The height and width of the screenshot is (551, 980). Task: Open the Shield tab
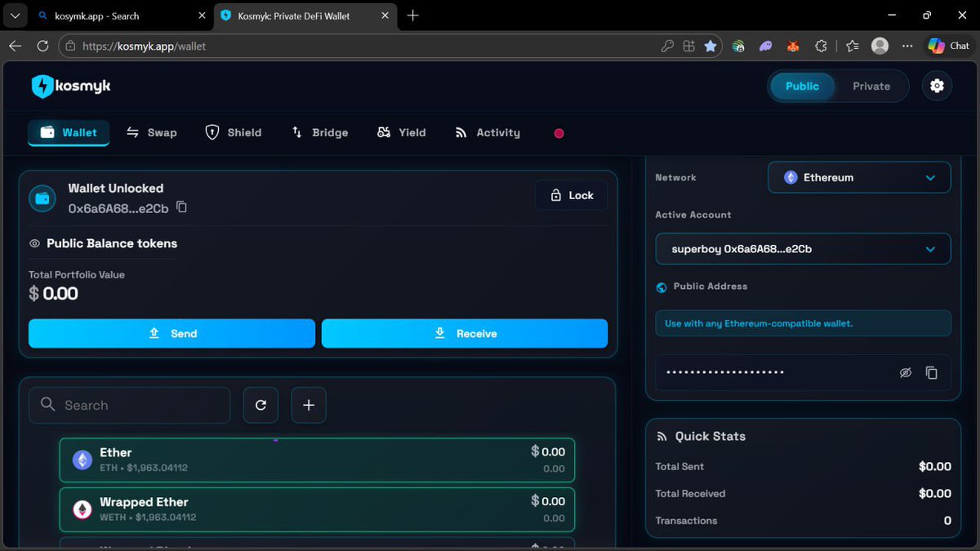(x=233, y=132)
